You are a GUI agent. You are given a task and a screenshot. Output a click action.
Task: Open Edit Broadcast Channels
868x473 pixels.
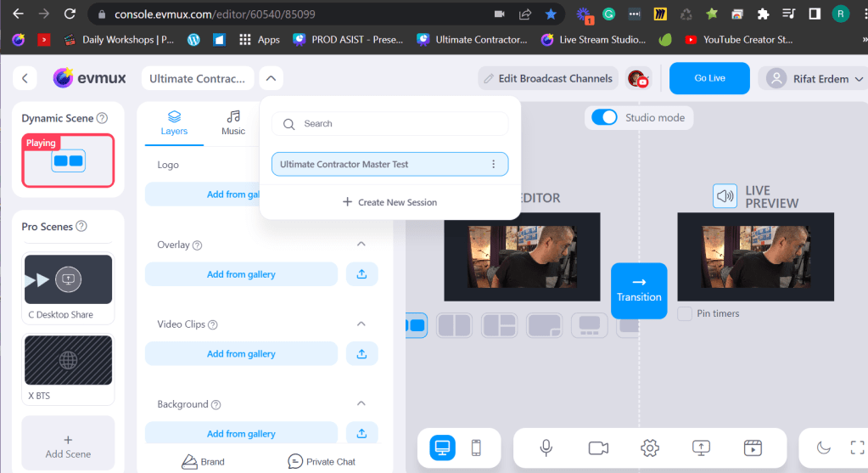coord(548,79)
